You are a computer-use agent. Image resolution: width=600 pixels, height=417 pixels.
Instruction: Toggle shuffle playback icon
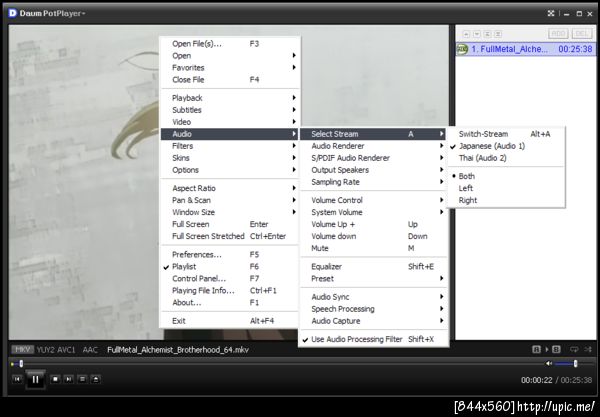point(588,349)
